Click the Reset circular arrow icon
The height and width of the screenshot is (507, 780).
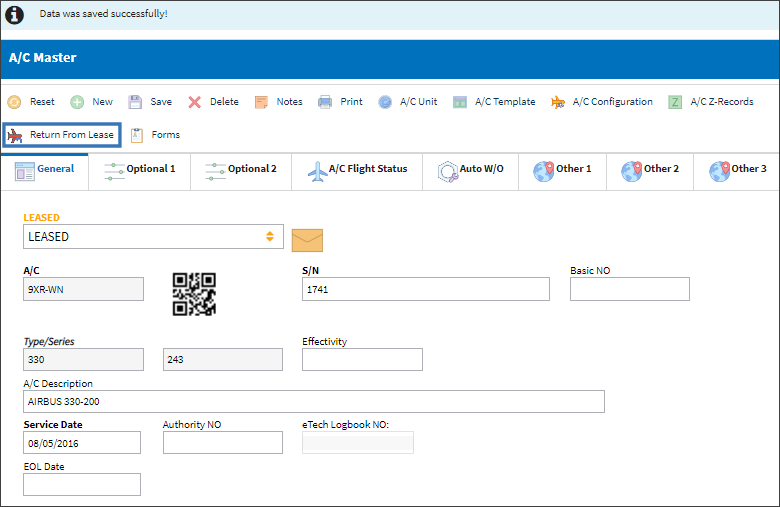[x=14, y=102]
